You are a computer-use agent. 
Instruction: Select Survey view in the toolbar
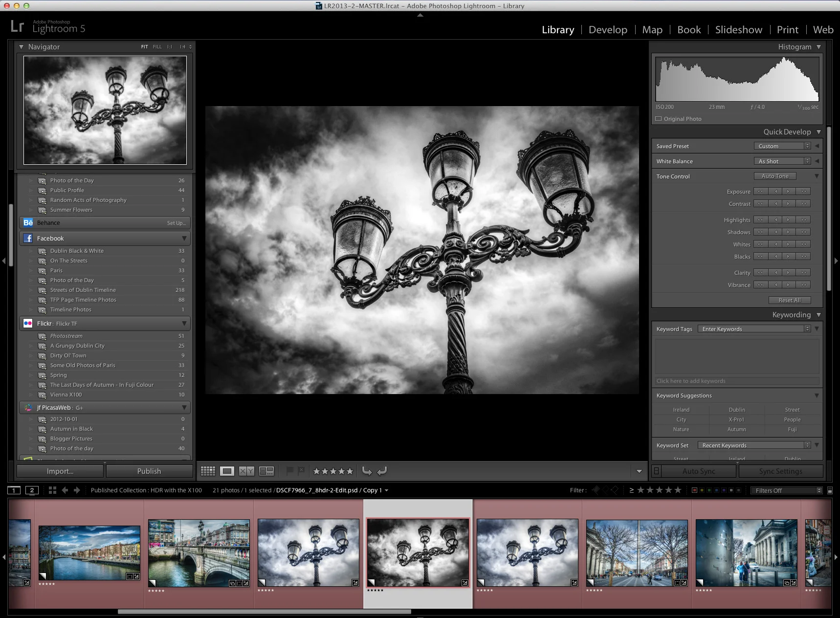point(266,471)
